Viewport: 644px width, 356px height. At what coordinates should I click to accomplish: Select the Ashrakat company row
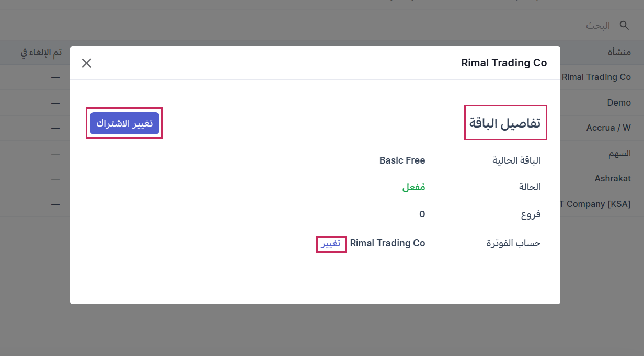[x=613, y=178]
